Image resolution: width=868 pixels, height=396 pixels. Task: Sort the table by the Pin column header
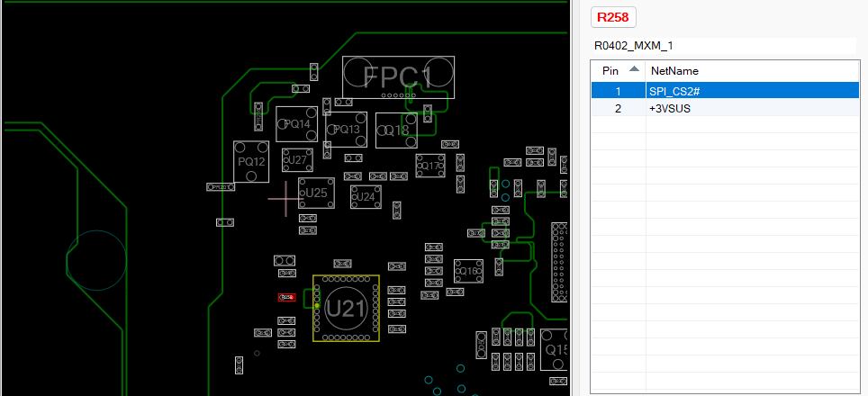(619, 71)
